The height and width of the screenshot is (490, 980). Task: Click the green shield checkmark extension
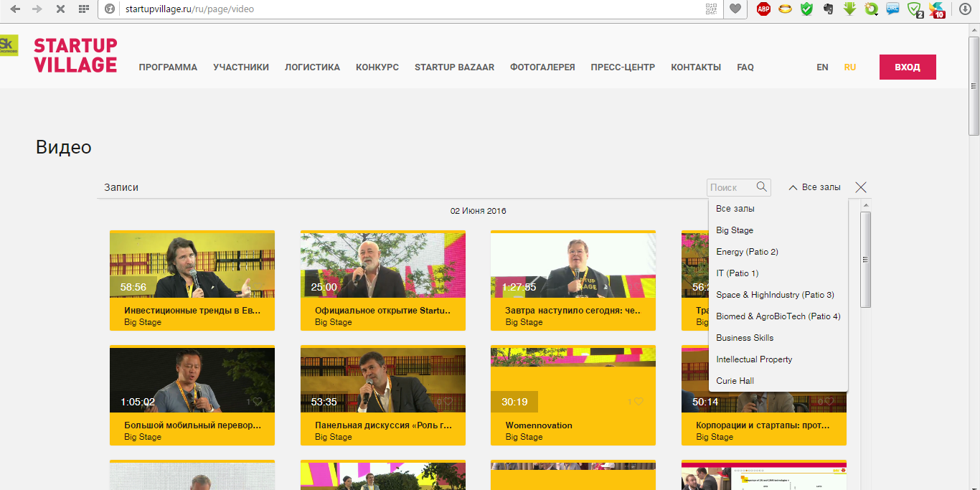pyautogui.click(x=806, y=9)
